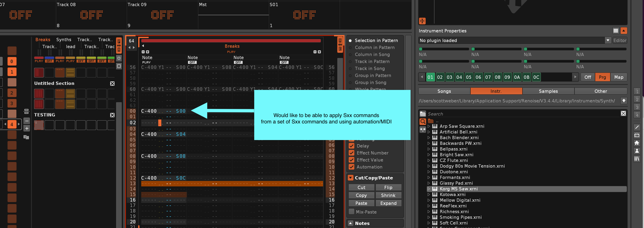Expand Arp Saw Square.xrni entry
The height and width of the screenshot is (228, 644).
point(429,126)
